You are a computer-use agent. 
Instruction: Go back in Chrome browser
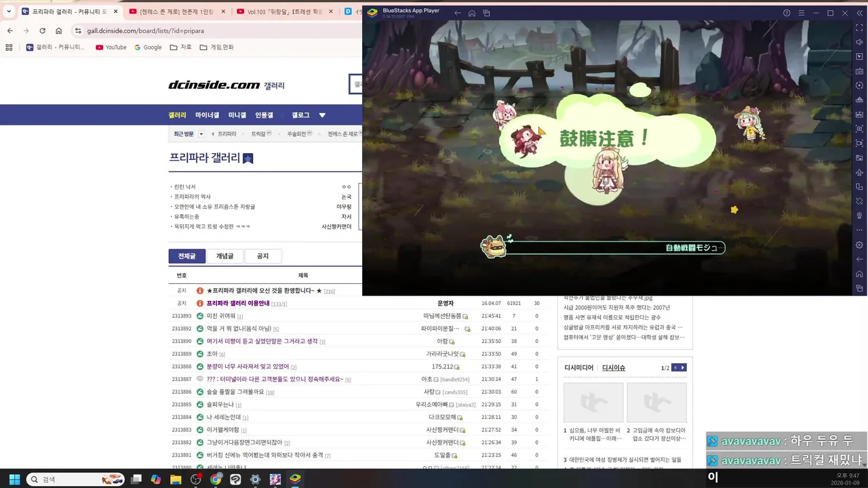[x=9, y=30]
